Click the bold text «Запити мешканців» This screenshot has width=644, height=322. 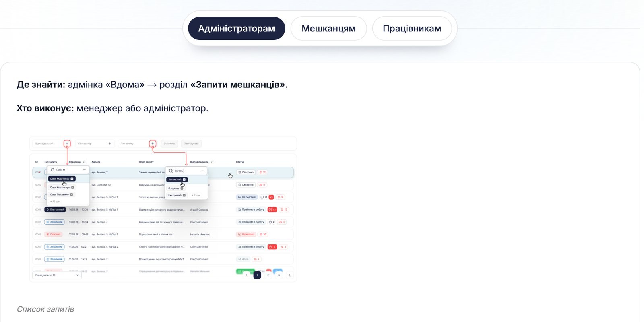pyautogui.click(x=238, y=85)
